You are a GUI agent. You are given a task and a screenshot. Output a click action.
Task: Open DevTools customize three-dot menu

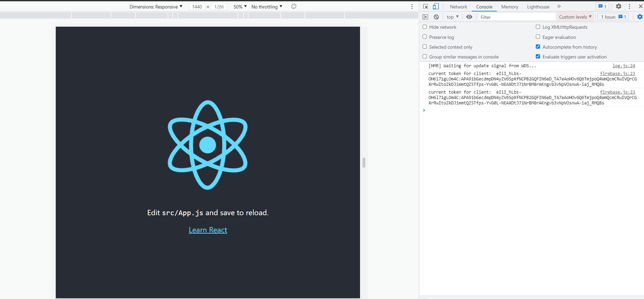tap(629, 6)
